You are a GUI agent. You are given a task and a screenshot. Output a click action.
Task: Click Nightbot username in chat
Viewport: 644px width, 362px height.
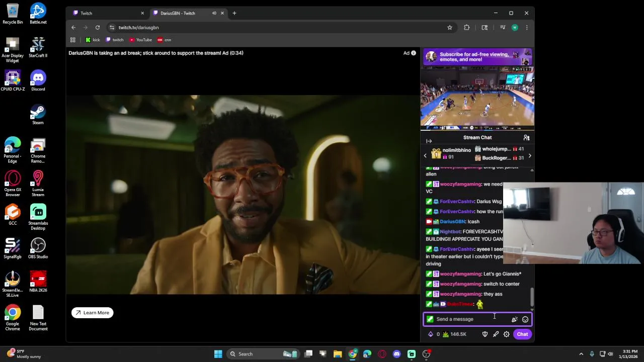(x=450, y=232)
